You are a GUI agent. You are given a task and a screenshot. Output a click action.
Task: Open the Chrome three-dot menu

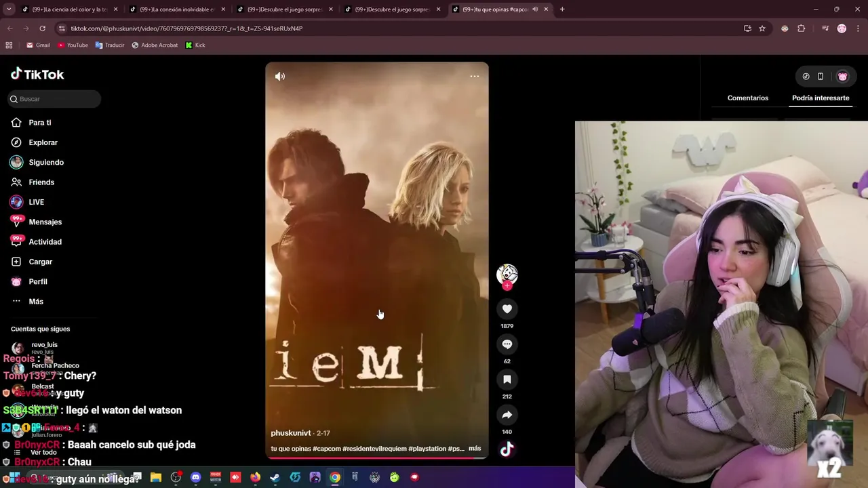point(857,28)
